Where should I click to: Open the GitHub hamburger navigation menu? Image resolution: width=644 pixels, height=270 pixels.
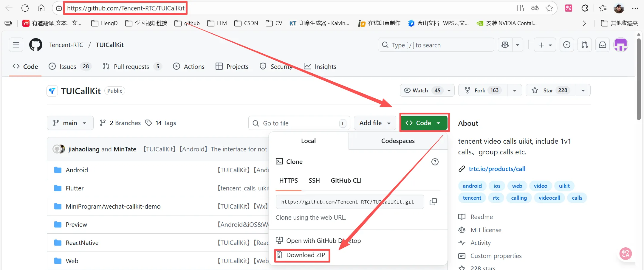(x=16, y=45)
